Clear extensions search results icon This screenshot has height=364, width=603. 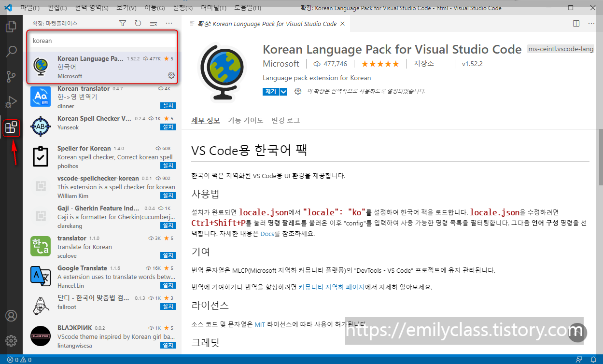[x=154, y=23]
